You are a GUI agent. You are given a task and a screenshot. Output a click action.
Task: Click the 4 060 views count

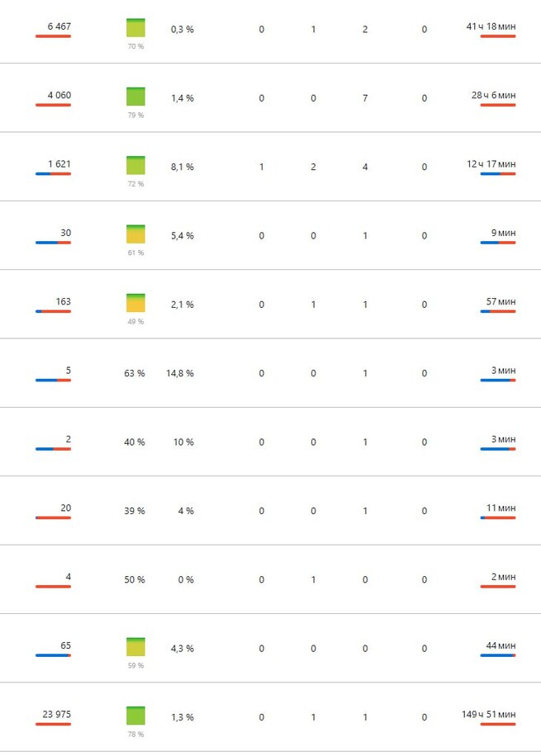click(59, 96)
